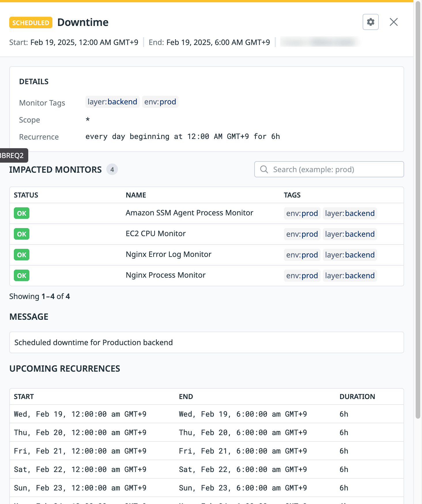Close the Downtime panel with X

(393, 22)
